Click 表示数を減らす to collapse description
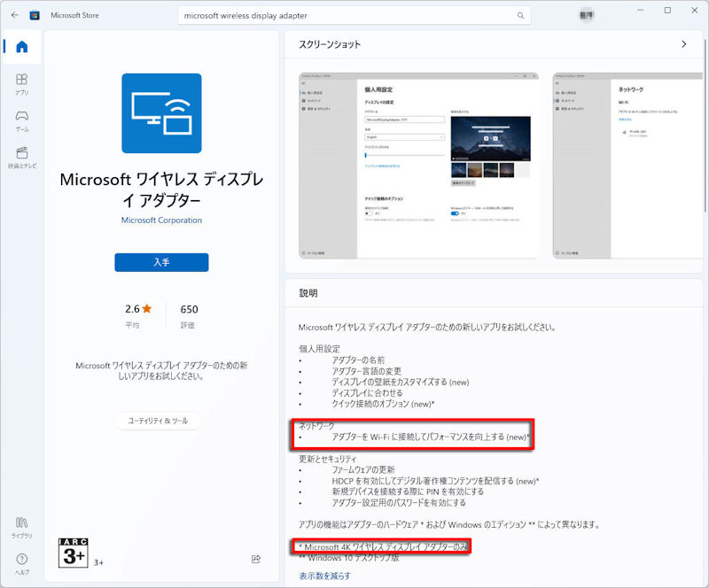This screenshot has height=588, width=709. 324,576
